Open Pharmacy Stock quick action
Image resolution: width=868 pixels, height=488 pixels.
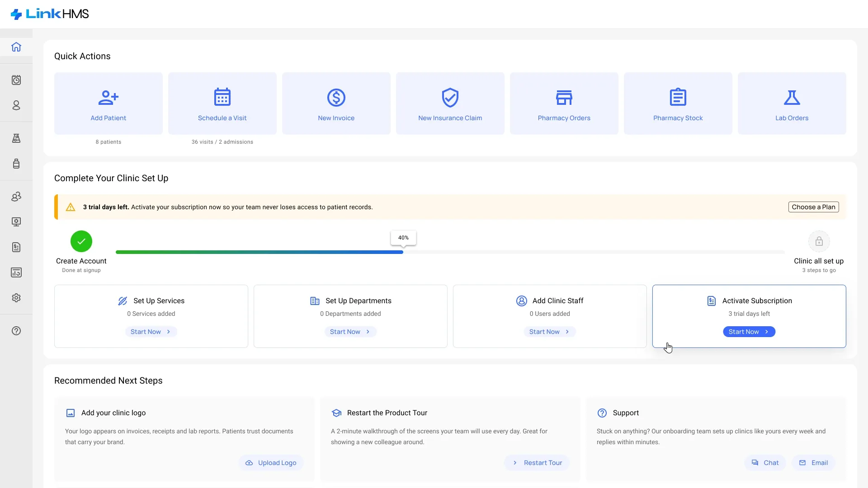[x=678, y=103]
